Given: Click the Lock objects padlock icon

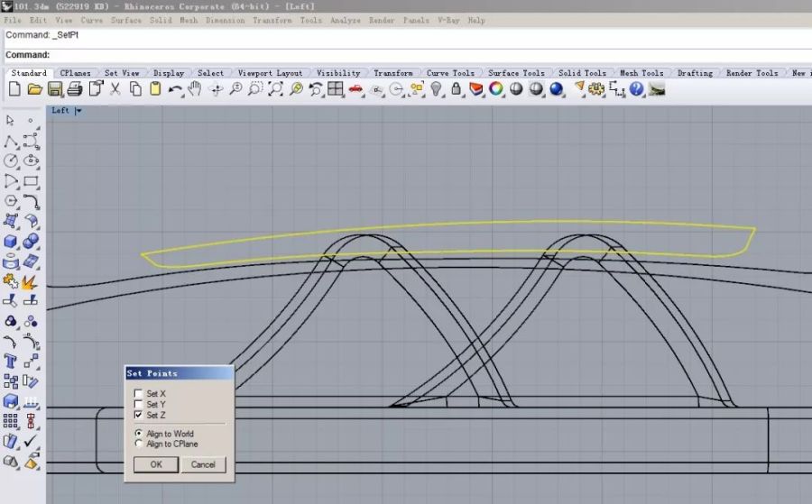Looking at the screenshot, I should point(457,88).
